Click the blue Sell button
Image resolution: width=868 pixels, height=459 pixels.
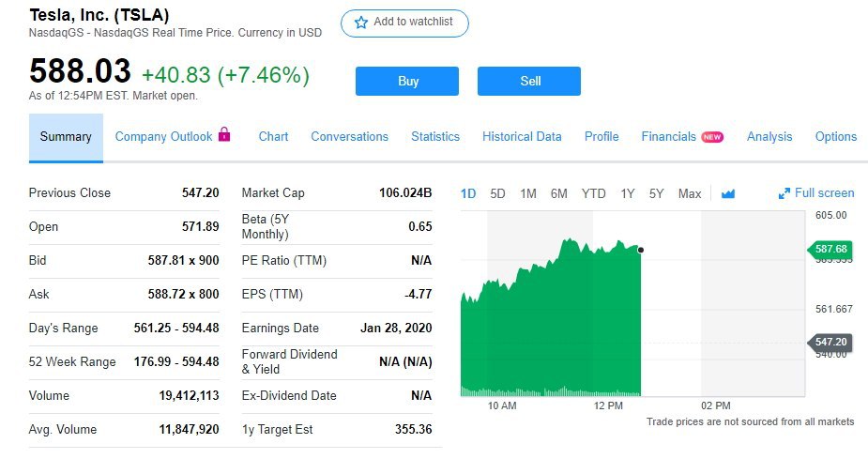tap(529, 81)
